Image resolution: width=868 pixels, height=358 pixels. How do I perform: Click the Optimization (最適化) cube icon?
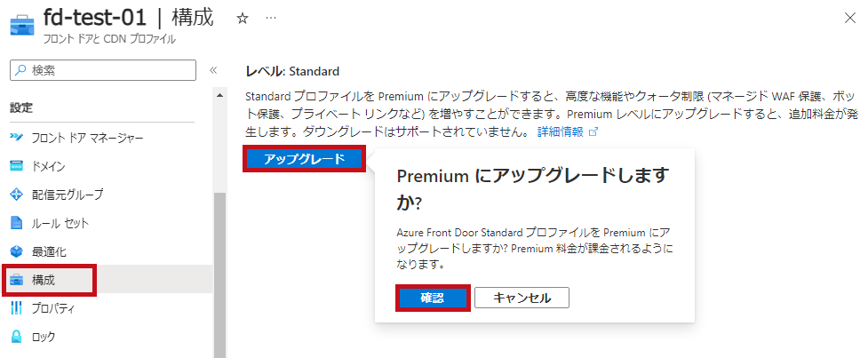[x=17, y=251]
